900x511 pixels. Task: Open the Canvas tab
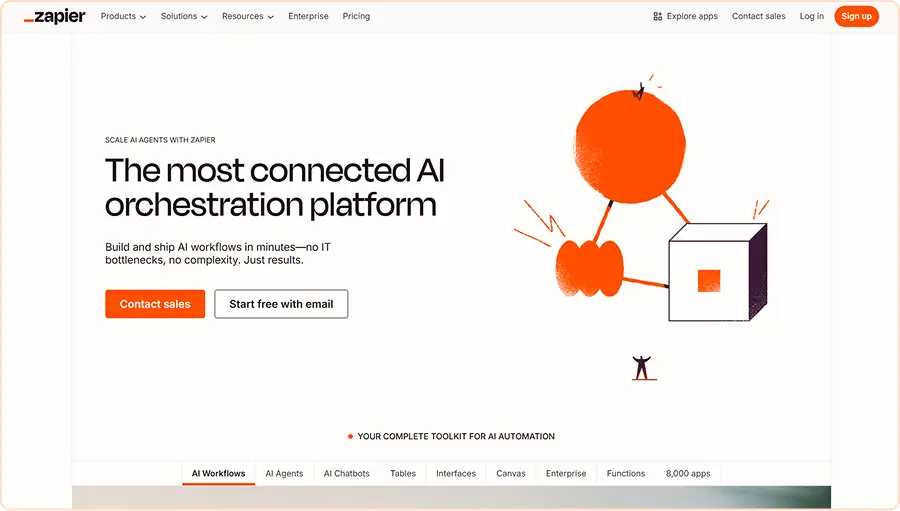(511, 473)
